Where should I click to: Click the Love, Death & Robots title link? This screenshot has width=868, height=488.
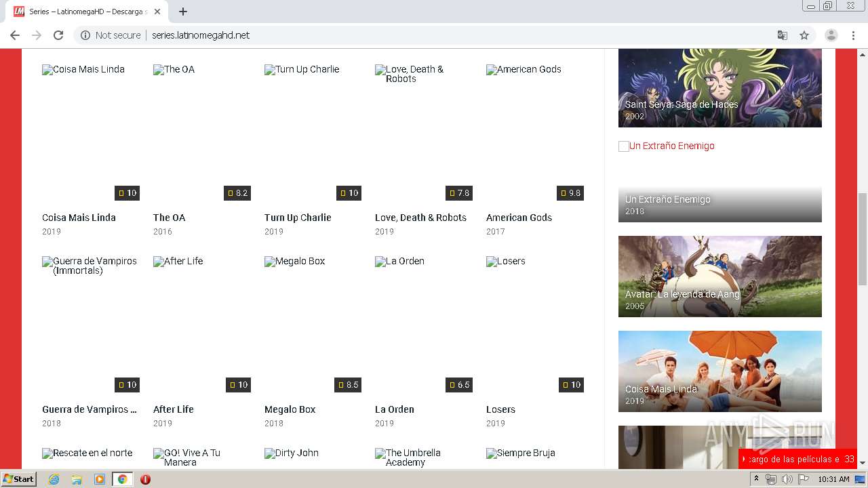(420, 218)
